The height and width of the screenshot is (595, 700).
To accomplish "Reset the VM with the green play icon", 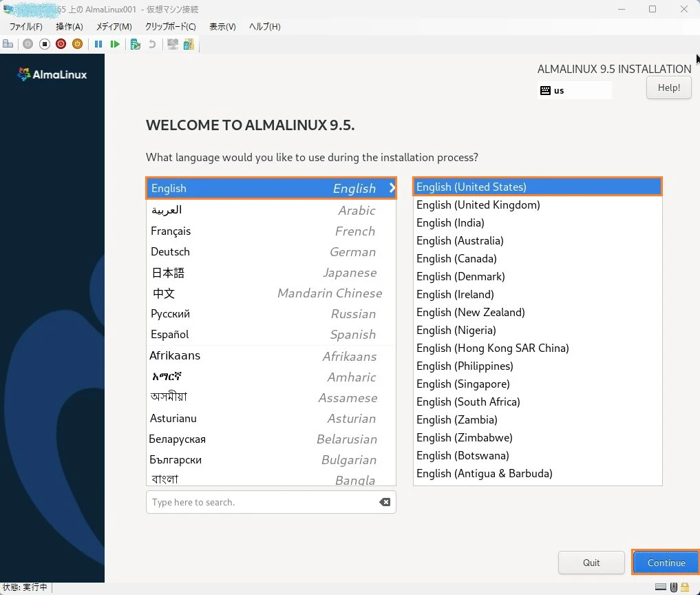I will click(x=115, y=44).
